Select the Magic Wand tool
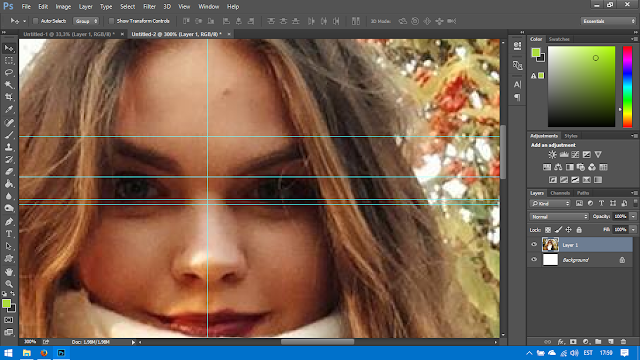Viewport: 640px width, 360px height. click(x=9, y=85)
